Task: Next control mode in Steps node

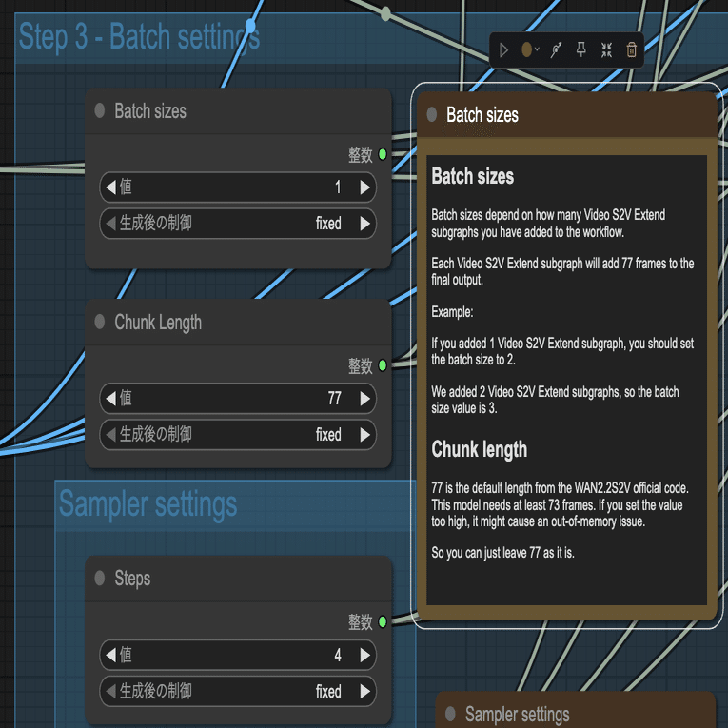Action: click(365, 691)
